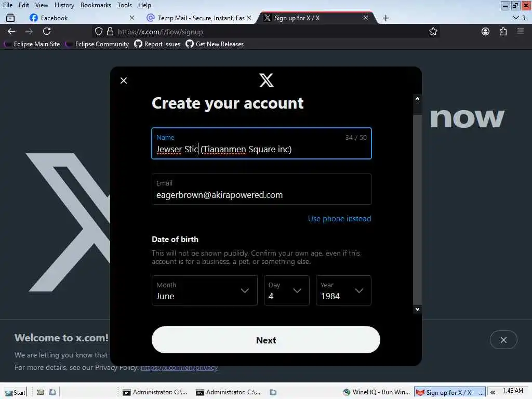Open the quick launch icon before the Administrator items

(x=52, y=392)
